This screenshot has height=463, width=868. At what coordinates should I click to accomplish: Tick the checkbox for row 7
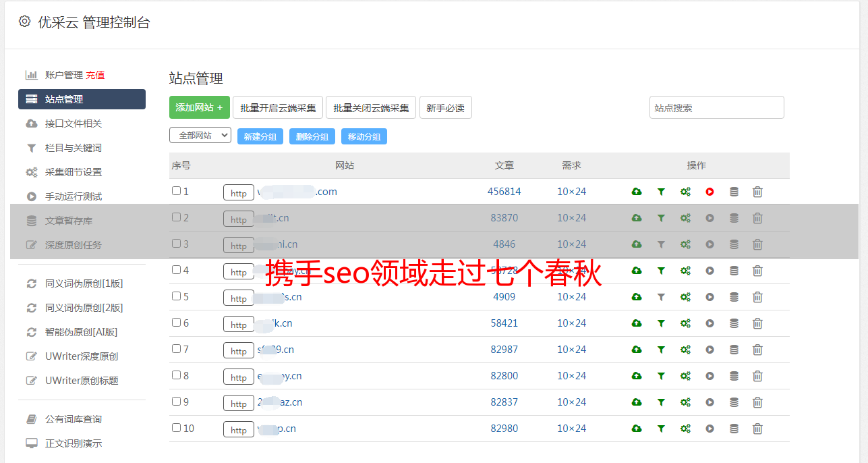(176, 349)
